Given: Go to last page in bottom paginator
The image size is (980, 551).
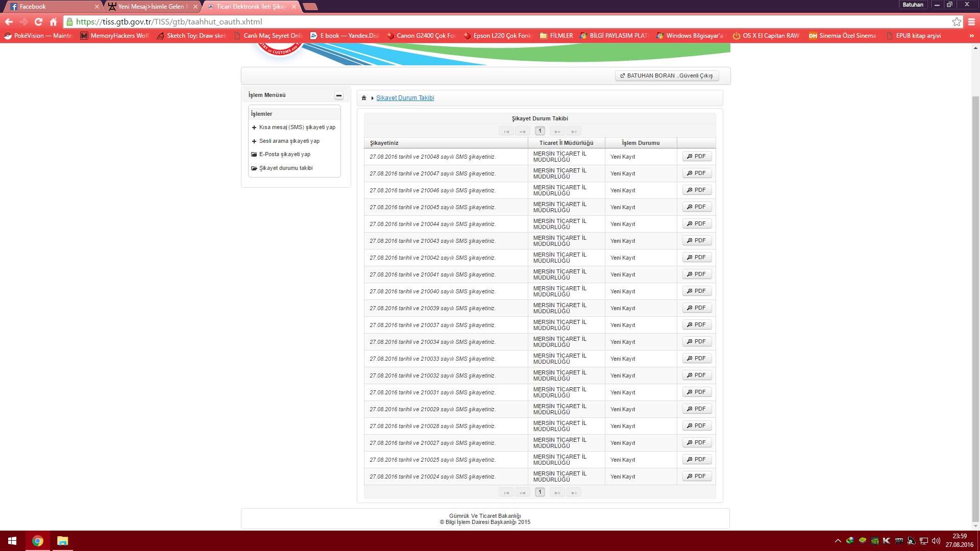Looking at the screenshot, I should 574,493.
